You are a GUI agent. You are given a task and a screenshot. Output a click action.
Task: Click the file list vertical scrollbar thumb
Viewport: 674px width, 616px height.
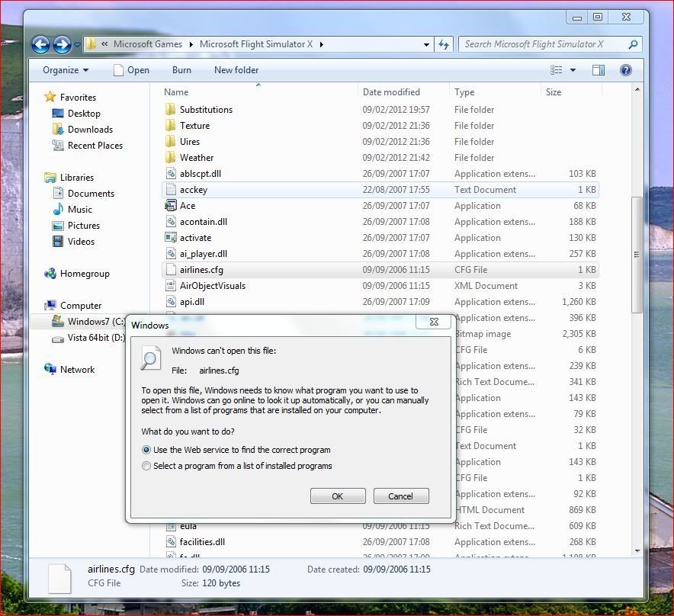click(637, 255)
